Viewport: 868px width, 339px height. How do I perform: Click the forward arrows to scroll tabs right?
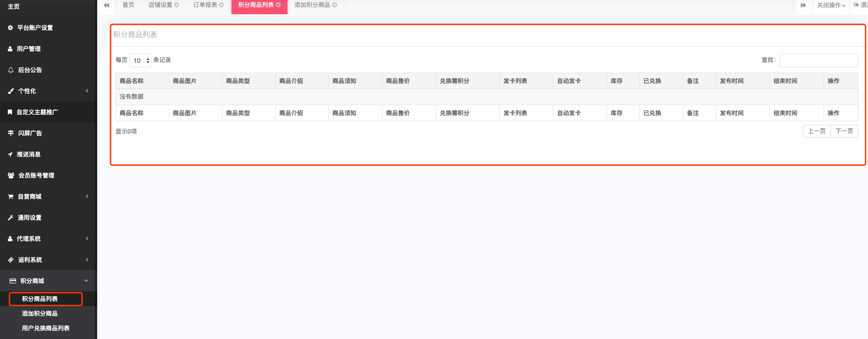803,6
